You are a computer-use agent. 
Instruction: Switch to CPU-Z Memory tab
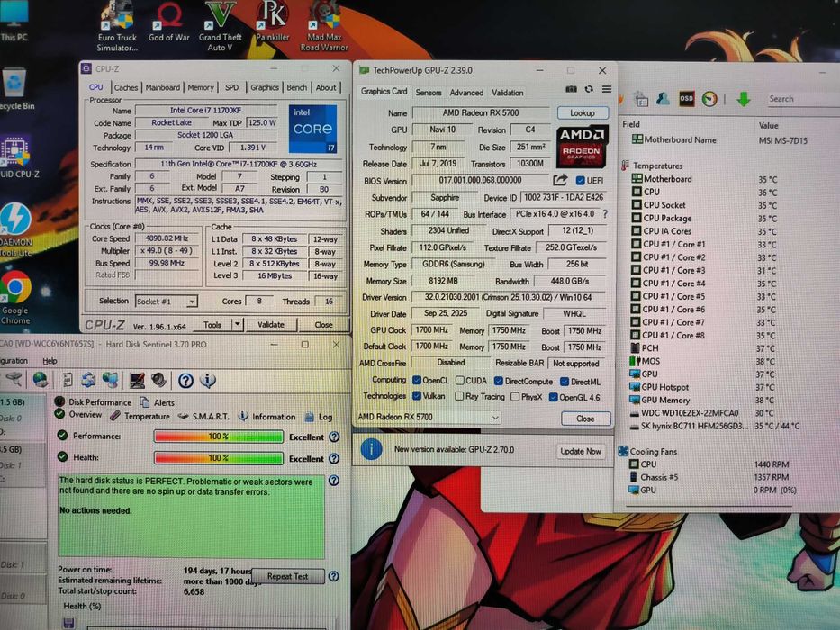click(x=201, y=87)
